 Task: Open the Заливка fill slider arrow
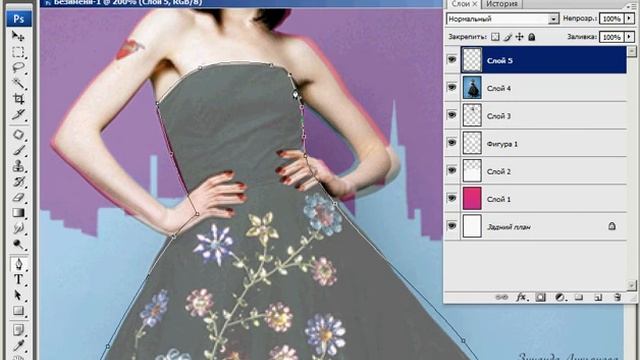coord(629,37)
